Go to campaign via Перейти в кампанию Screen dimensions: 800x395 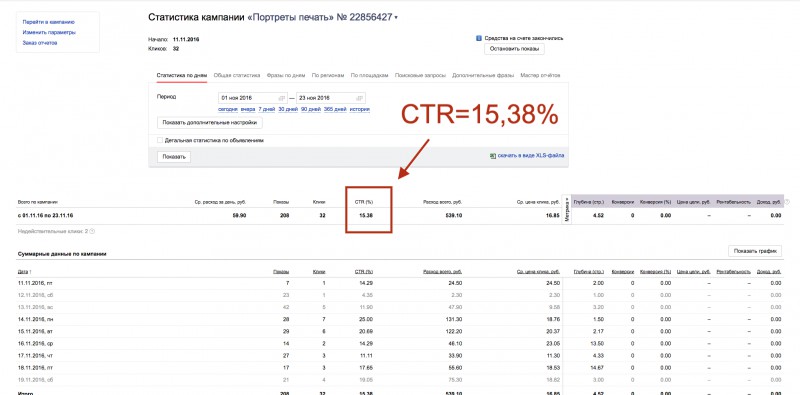click(49, 22)
